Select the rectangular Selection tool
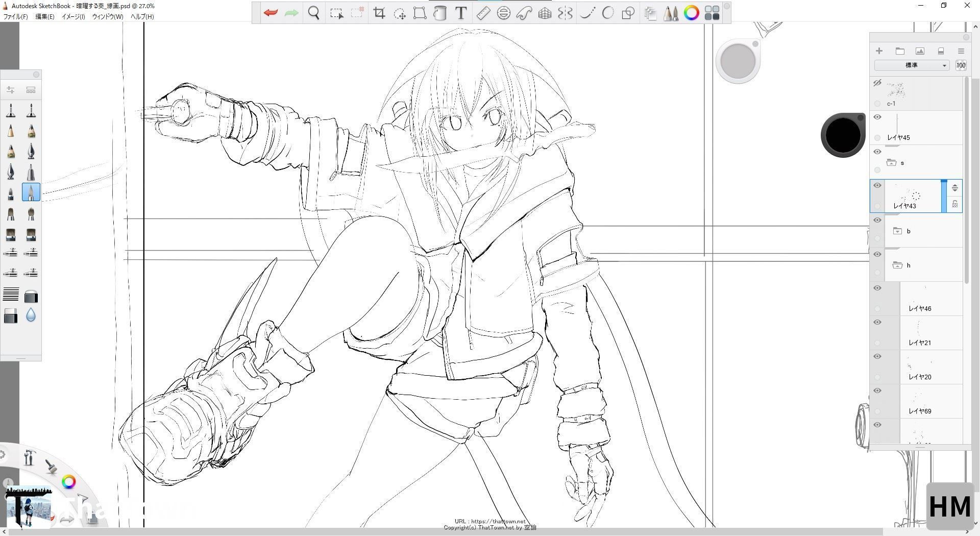Screen dimensions: 980x536 336,13
